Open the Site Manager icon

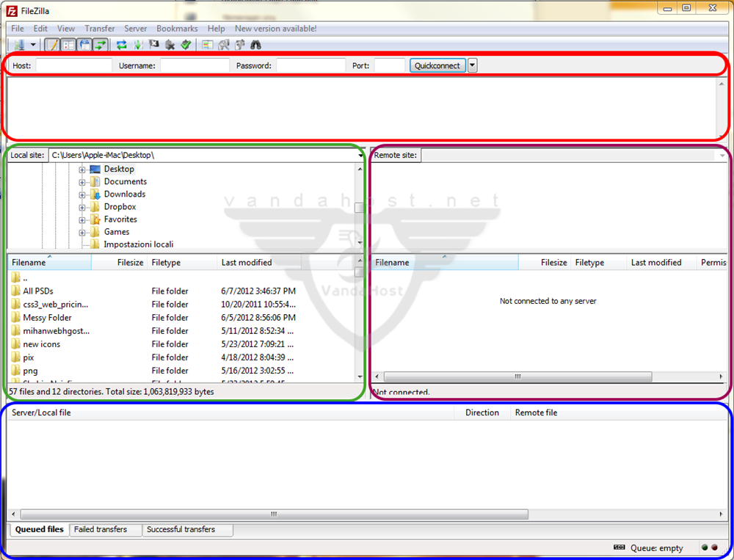pyautogui.click(x=20, y=45)
